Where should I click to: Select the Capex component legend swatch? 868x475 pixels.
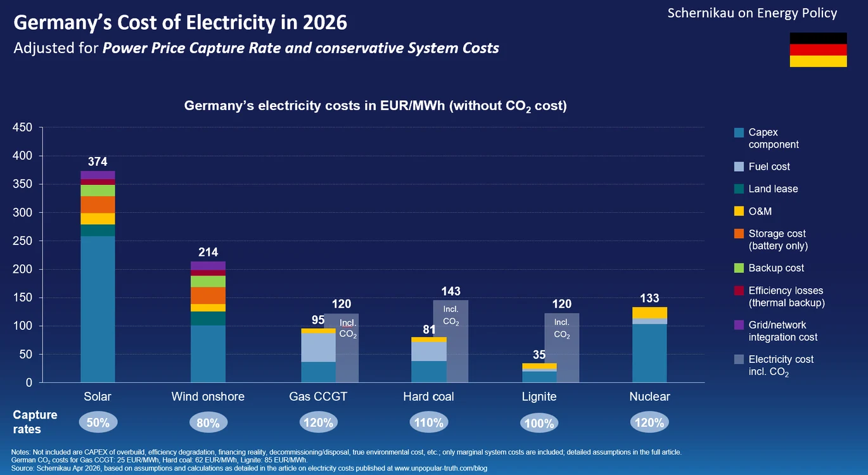[738, 132]
